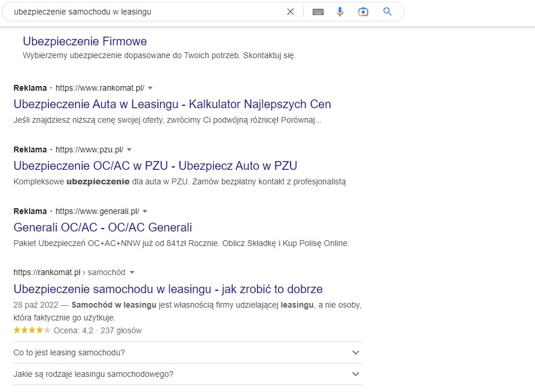The height and width of the screenshot is (392, 535).
Task: Click 'Pakiet Ubezpieczeń OC+AC+NNW' description text
Action: tap(181, 243)
